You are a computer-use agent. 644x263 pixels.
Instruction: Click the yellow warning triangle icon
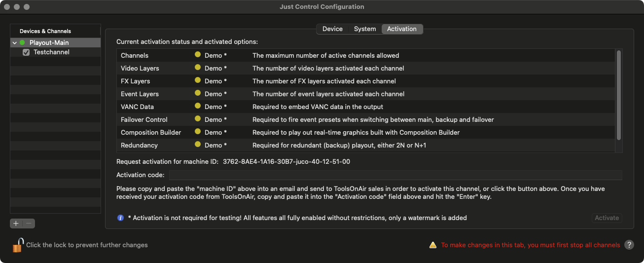(433, 245)
